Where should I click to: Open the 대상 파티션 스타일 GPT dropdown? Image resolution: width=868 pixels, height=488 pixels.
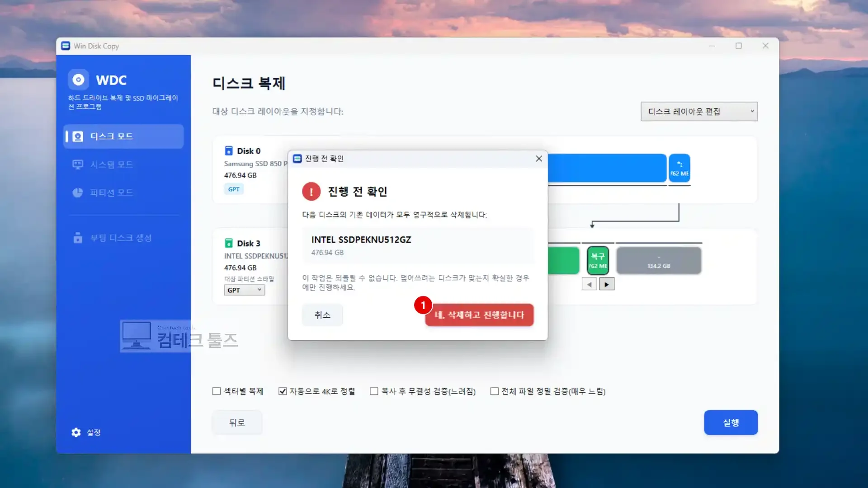coord(245,290)
